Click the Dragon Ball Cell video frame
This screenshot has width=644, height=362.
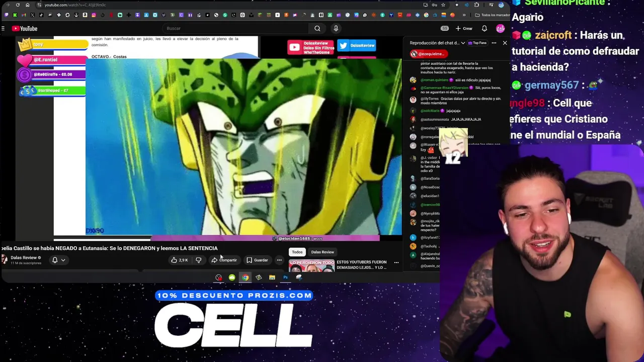coord(244,147)
